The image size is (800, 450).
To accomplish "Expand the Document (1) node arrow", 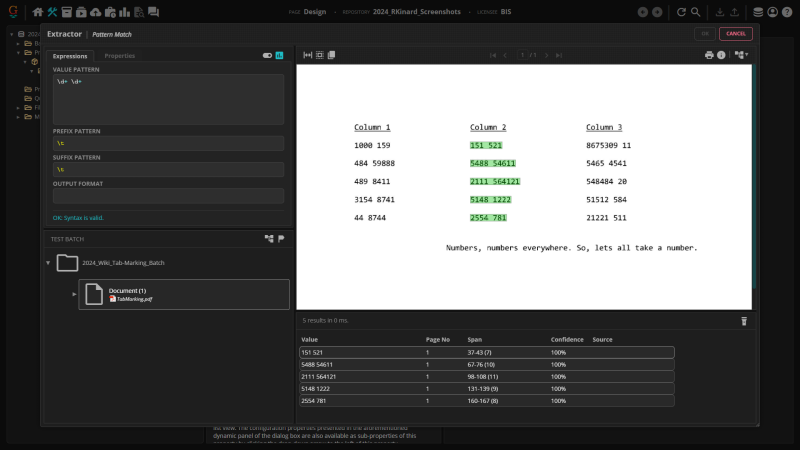I will click(74, 294).
